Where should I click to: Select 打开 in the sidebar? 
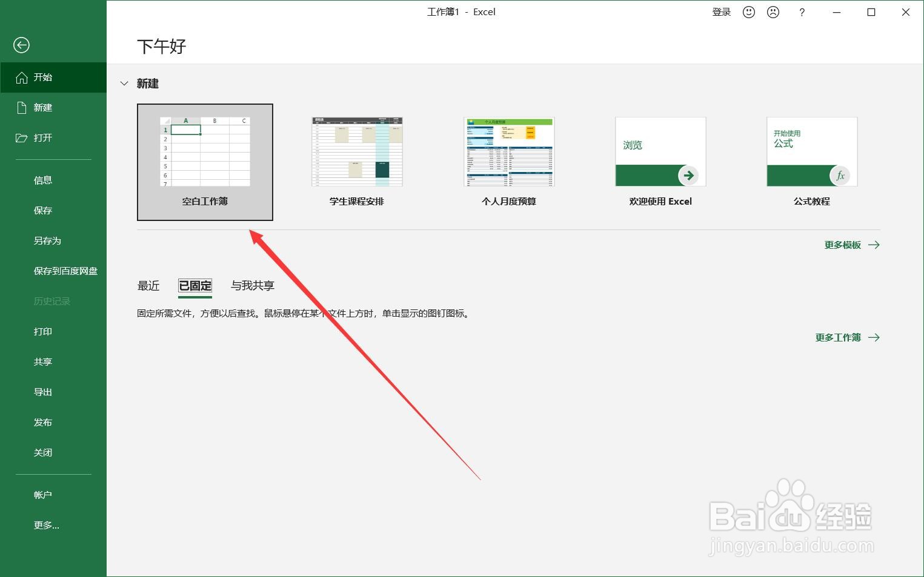click(53, 138)
